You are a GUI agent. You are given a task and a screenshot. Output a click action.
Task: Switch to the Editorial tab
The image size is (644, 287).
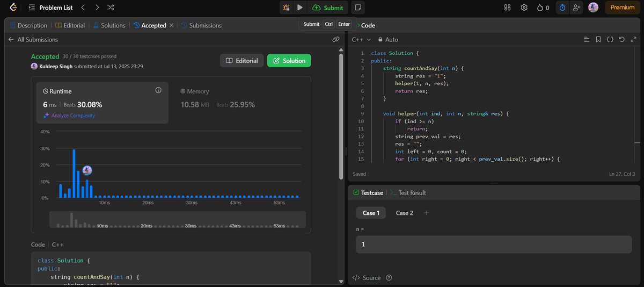click(70, 25)
